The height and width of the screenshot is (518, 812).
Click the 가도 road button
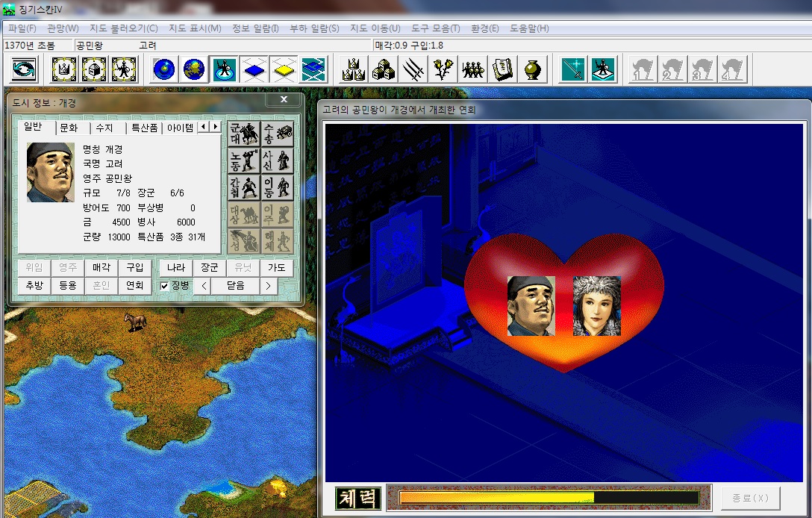[x=277, y=268]
